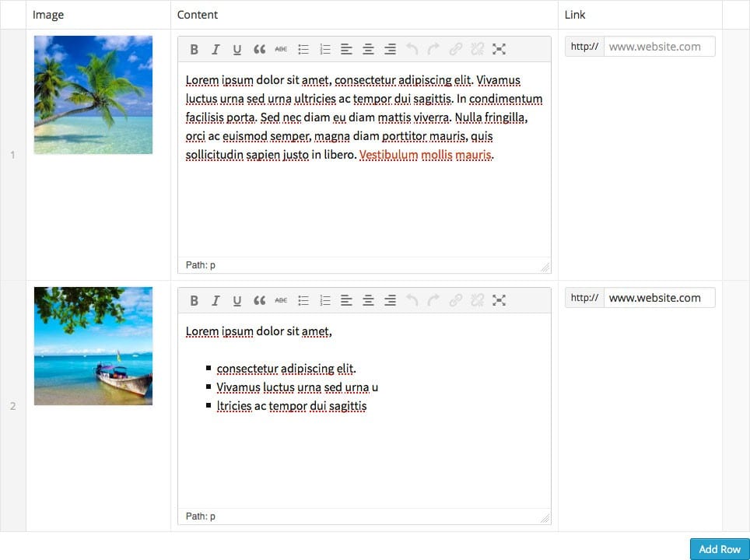Focus the empty Link field in row 1
This screenshot has height=560, width=750.
(658, 47)
